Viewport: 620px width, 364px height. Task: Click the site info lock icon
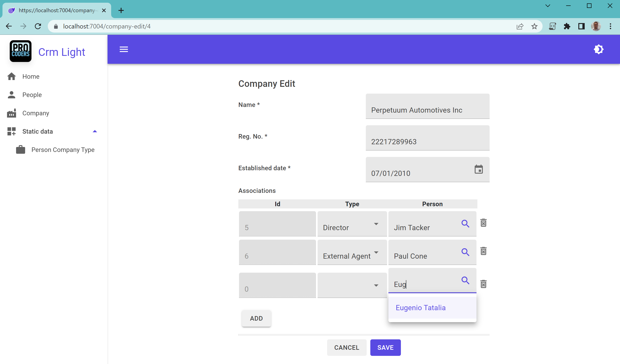click(56, 26)
